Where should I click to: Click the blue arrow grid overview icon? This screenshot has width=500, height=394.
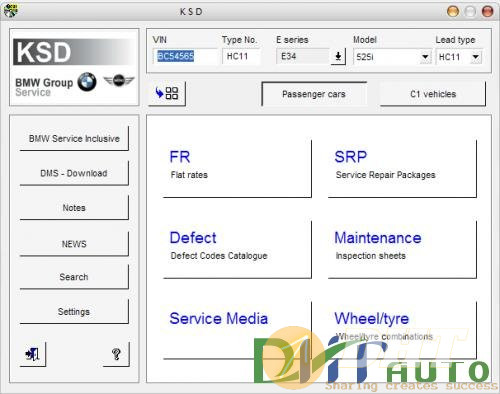pos(167,93)
